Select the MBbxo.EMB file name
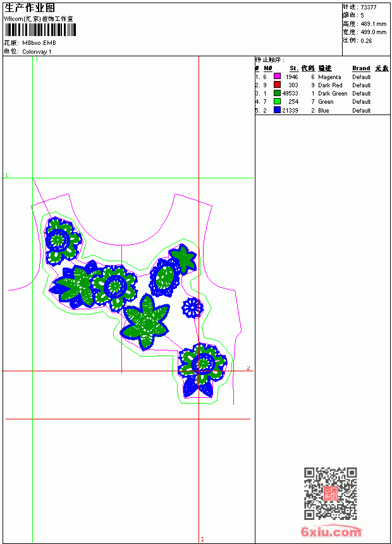The image size is (392, 544). (x=39, y=43)
